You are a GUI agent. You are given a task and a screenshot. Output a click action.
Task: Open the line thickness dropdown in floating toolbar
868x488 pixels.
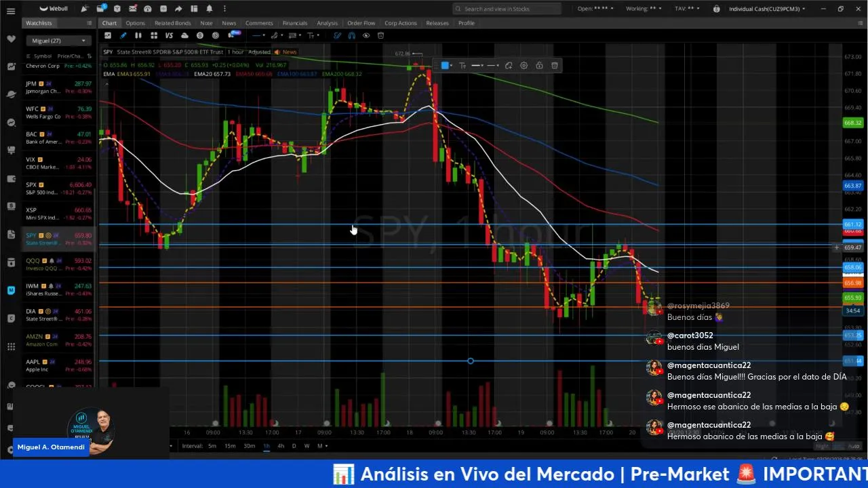[x=477, y=66]
